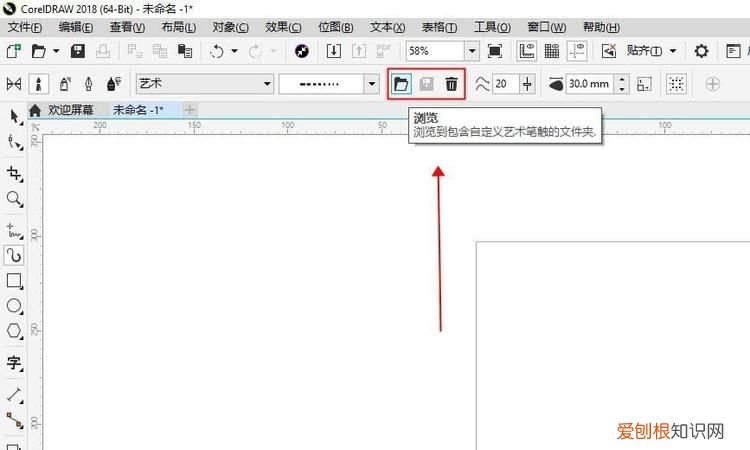The height and width of the screenshot is (450, 750).
Task: Open Options gear icon
Action: point(701,51)
